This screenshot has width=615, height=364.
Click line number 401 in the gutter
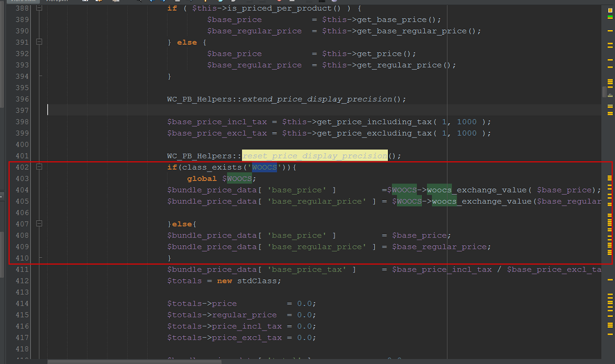[22, 156]
